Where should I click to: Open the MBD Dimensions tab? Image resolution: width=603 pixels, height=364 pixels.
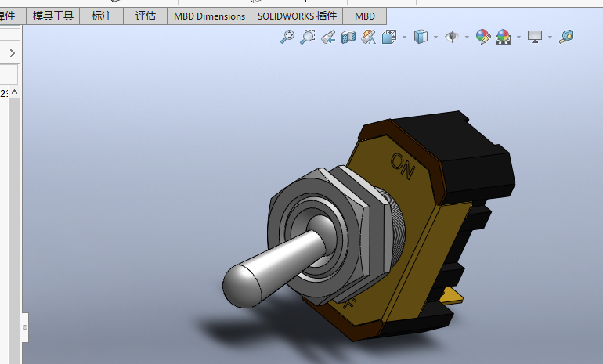(209, 16)
